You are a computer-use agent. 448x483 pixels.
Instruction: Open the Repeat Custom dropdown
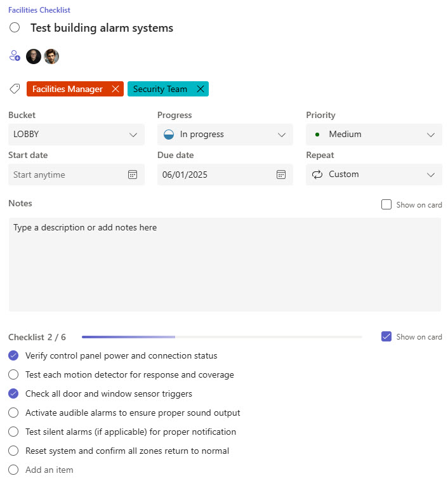pyautogui.click(x=374, y=175)
